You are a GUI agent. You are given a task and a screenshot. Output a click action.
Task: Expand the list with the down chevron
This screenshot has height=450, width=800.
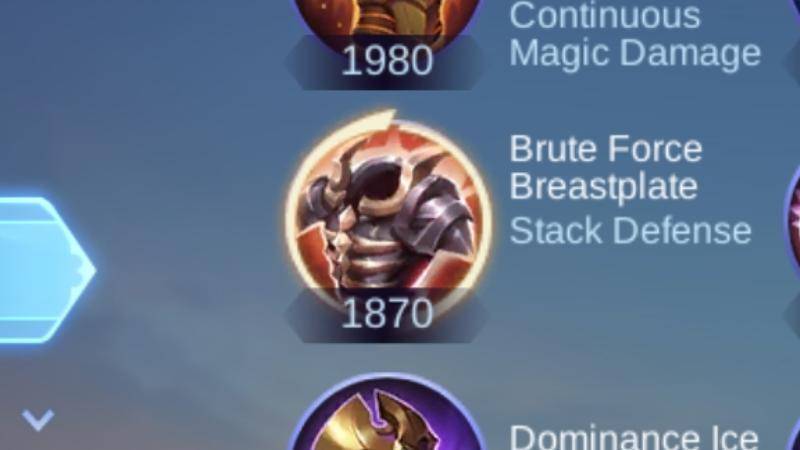tap(38, 419)
